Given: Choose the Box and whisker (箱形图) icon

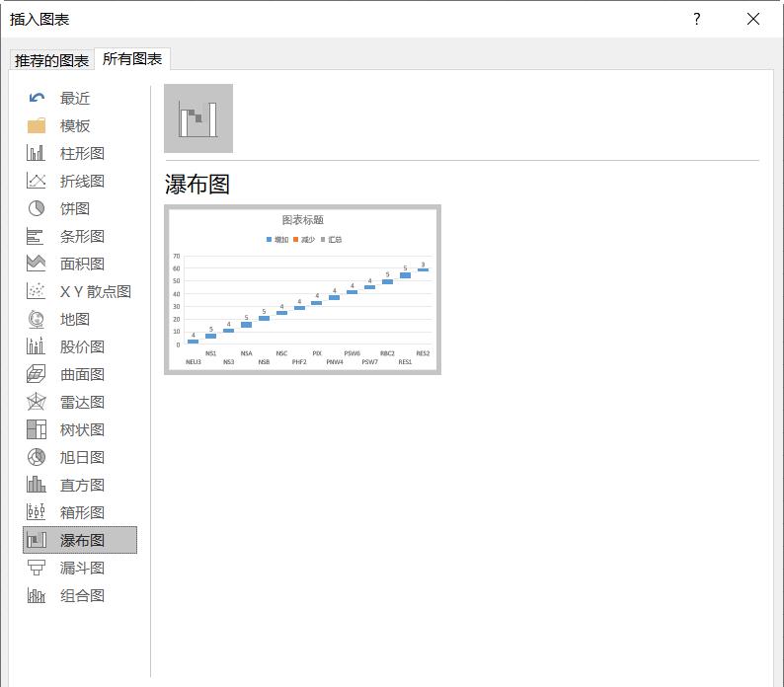Looking at the screenshot, I should tap(36, 512).
